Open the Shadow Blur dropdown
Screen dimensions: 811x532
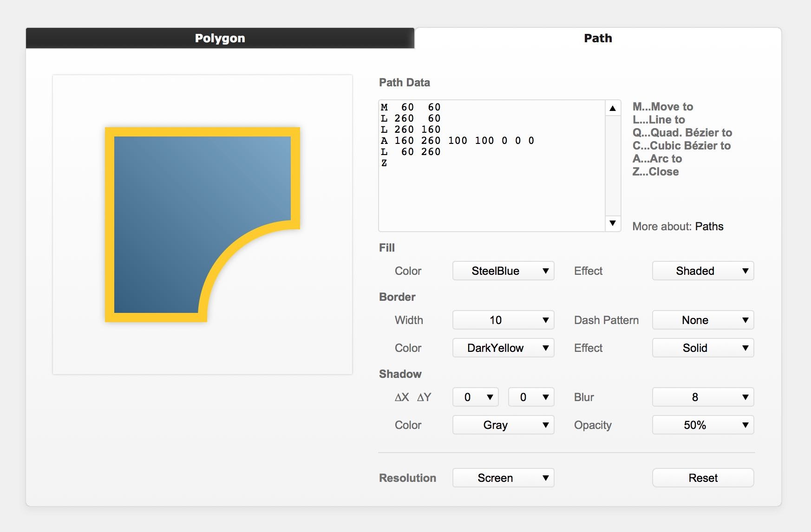(703, 397)
